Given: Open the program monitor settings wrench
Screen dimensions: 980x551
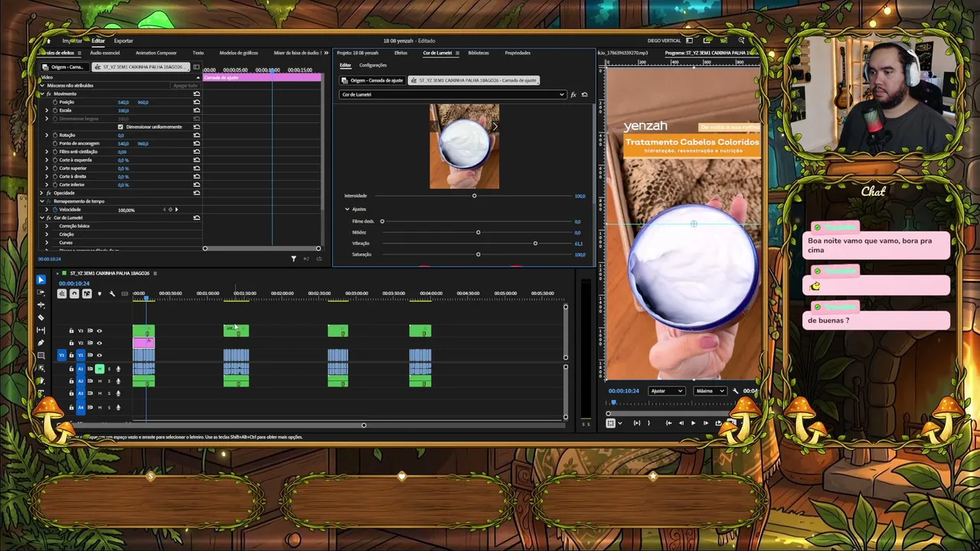Looking at the screenshot, I should coord(736,391).
